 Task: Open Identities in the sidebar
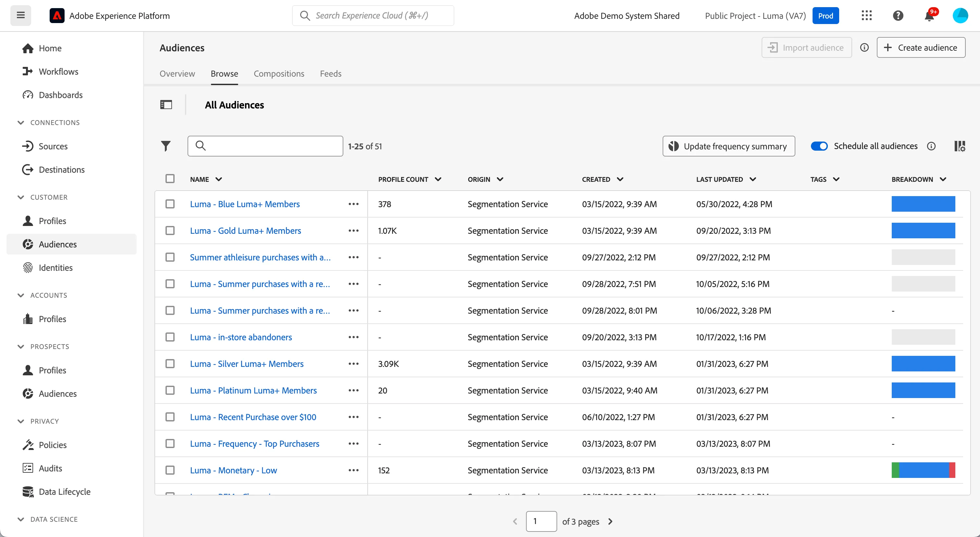[55, 268]
